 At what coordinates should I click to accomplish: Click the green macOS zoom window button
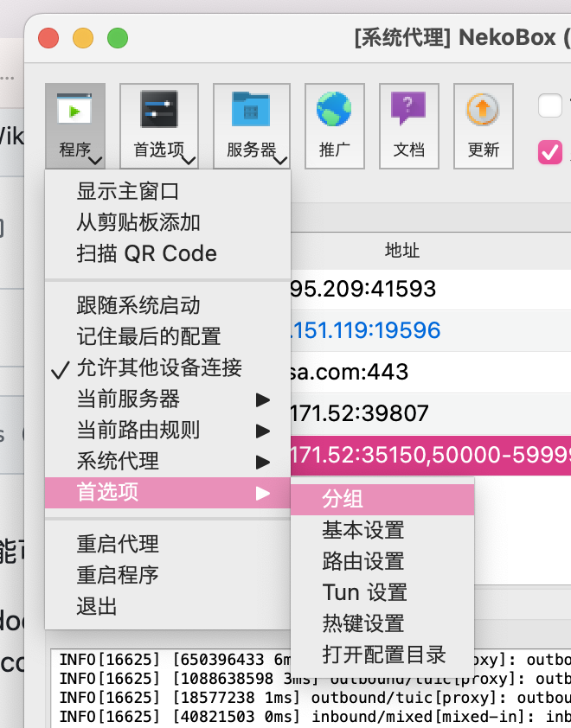tap(117, 38)
